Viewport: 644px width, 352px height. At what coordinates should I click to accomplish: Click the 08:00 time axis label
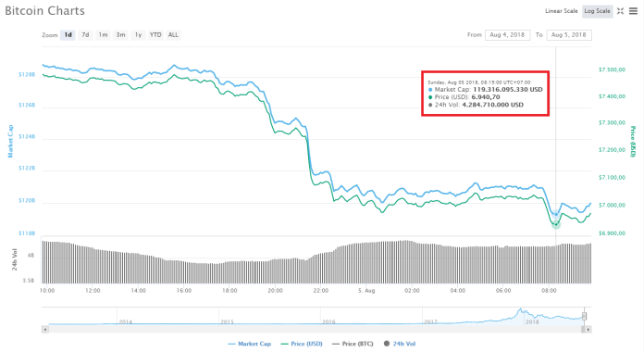[x=549, y=290]
